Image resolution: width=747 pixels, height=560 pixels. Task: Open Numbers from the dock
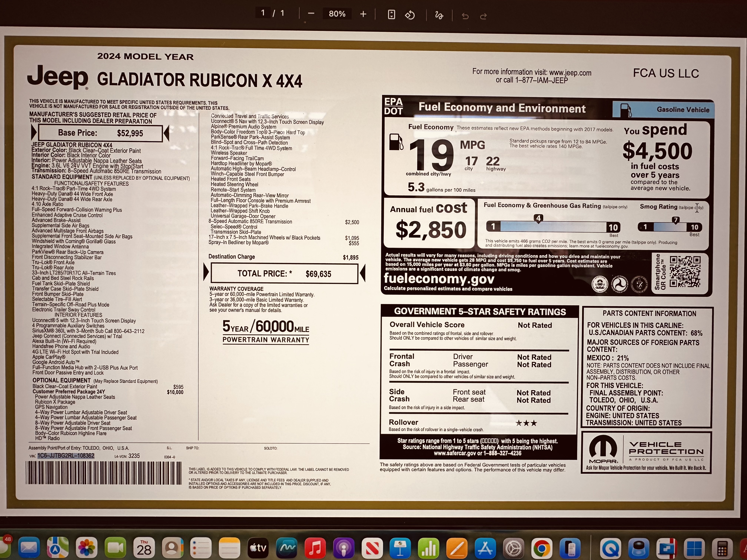[429, 548]
